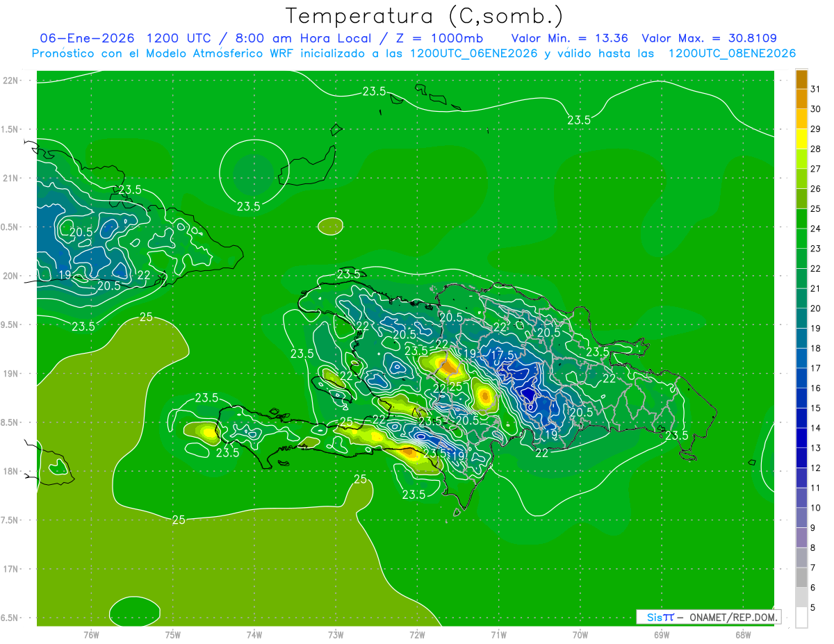Click the legend value '31'
The image size is (834, 644).
pos(816,89)
